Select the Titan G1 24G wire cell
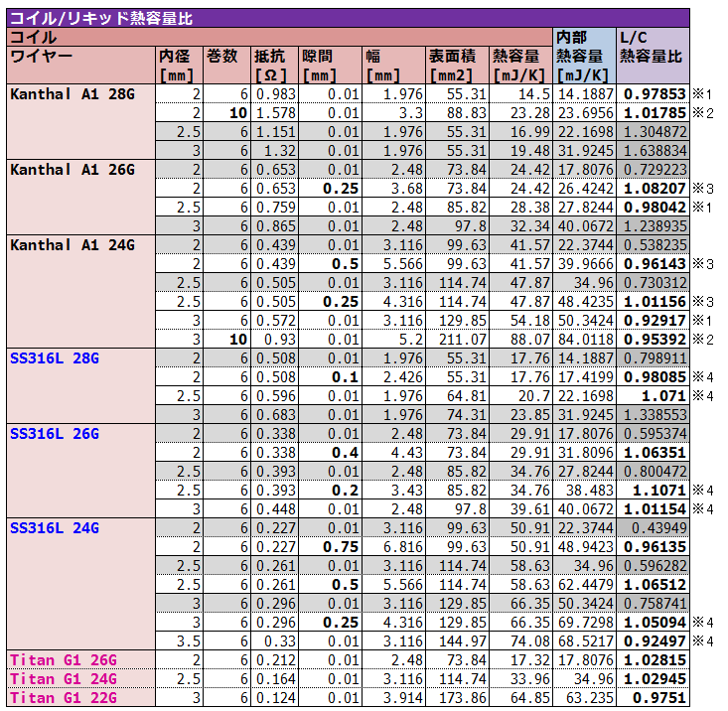The image size is (728, 711). pos(80,678)
